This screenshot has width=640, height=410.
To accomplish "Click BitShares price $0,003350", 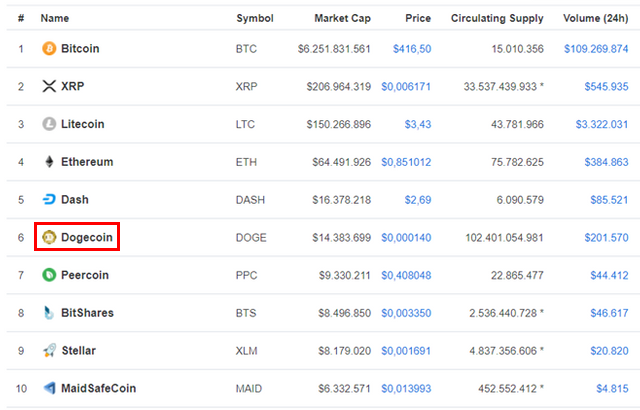I will (x=406, y=313).
